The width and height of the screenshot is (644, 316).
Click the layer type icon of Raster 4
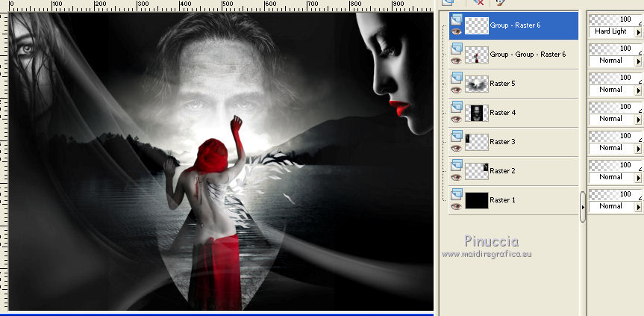tap(456, 108)
